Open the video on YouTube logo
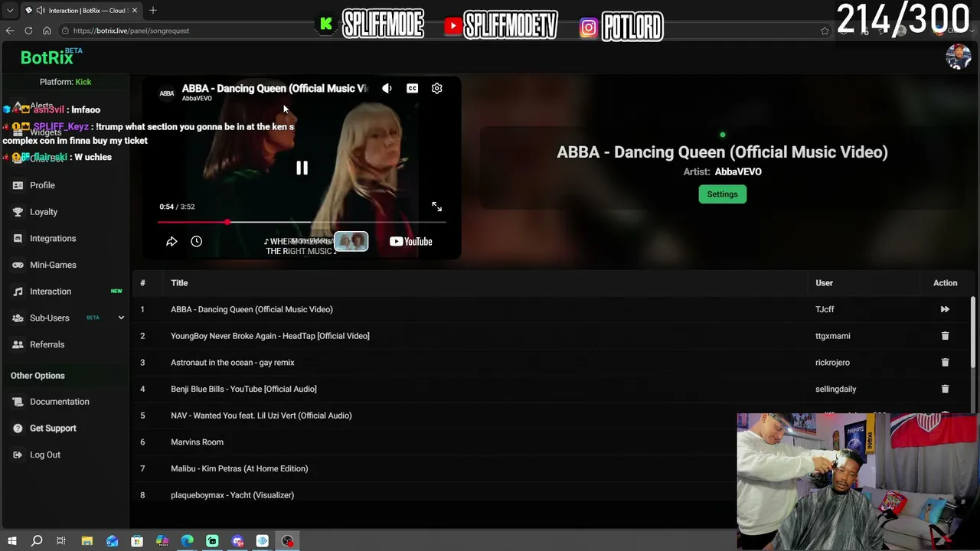The image size is (980, 551). pyautogui.click(x=411, y=241)
